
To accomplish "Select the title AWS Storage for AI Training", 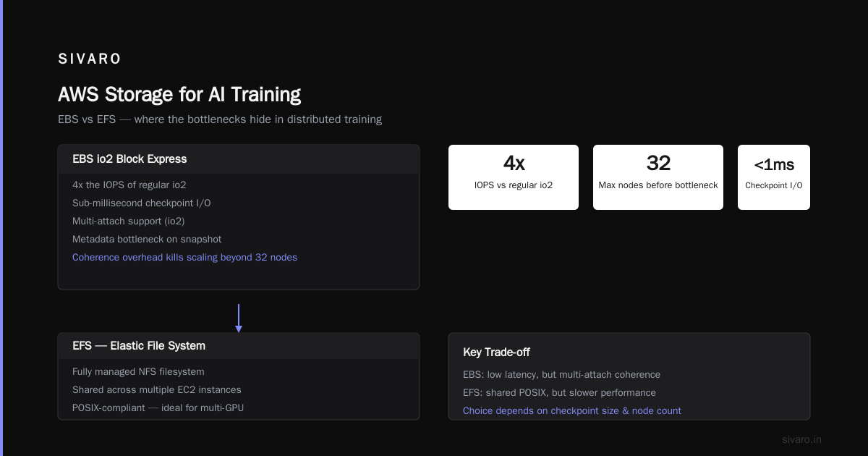I will click(179, 94).
